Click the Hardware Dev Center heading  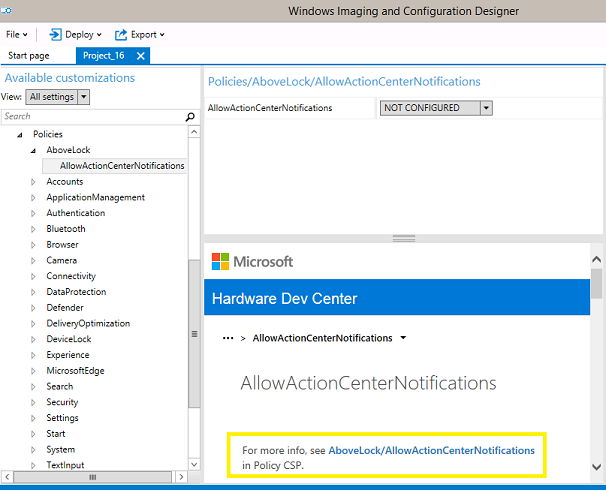[x=284, y=298]
